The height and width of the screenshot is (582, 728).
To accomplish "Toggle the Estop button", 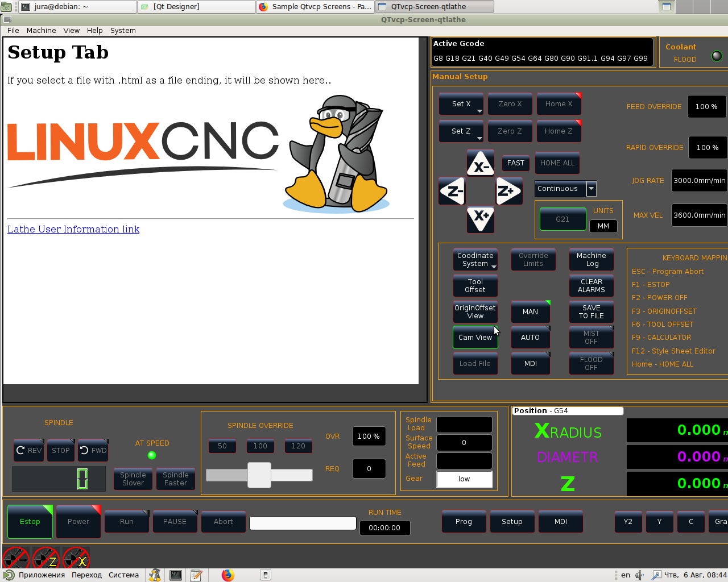I will click(30, 522).
